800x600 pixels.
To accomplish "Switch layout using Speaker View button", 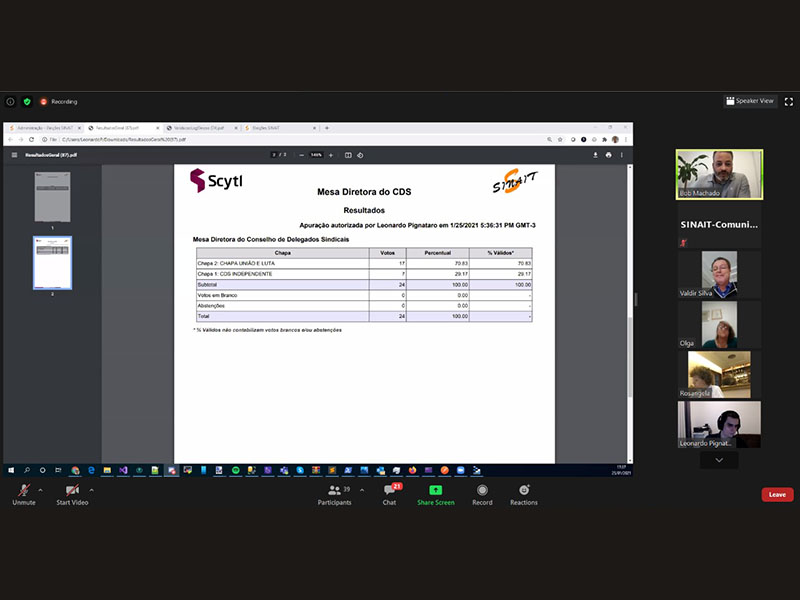I will pyautogui.click(x=750, y=101).
